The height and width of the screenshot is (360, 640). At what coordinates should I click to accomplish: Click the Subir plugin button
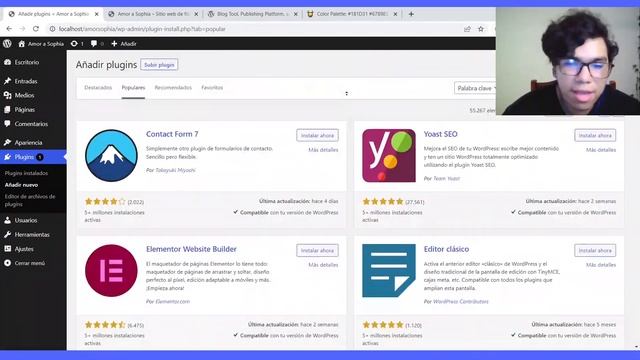(x=159, y=64)
